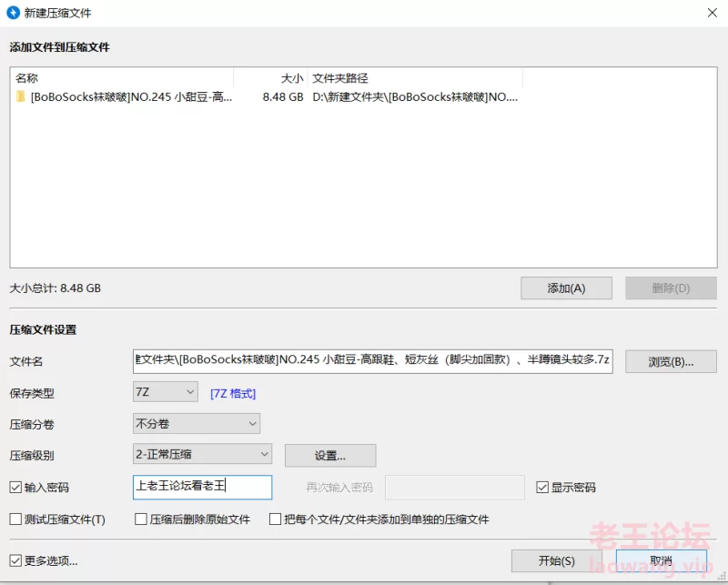Enable adding each file to separate archive

click(x=276, y=519)
